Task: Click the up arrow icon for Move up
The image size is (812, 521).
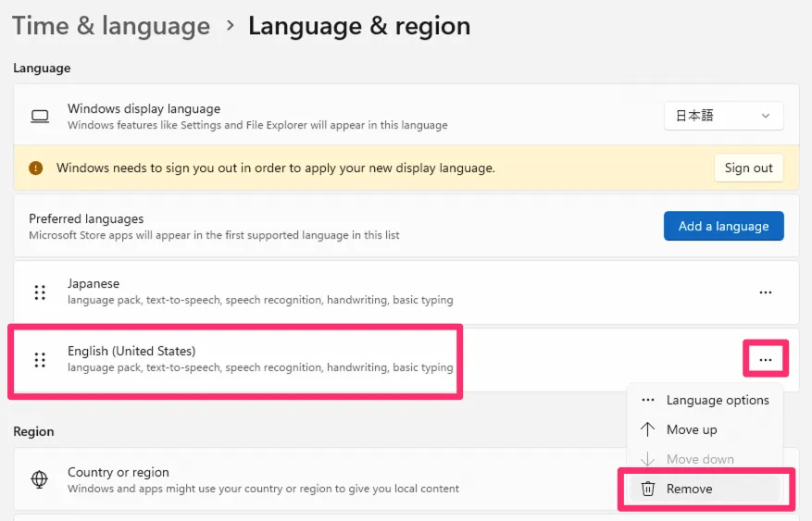Action: (648, 429)
